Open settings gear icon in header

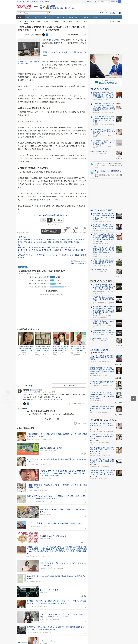120,13
